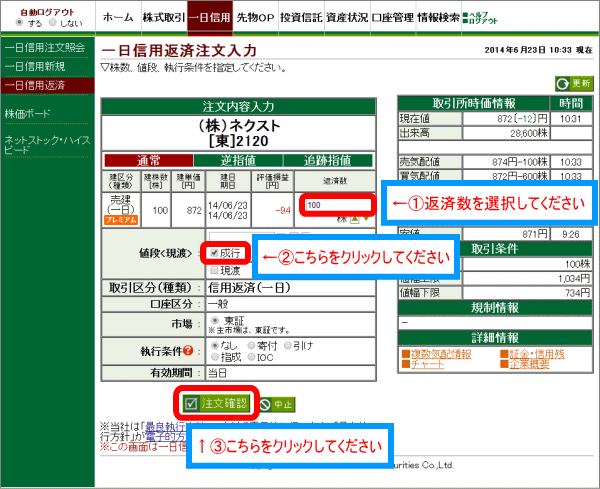This screenshot has width=600, height=489.
Task: Switch to the 追跡指値 order tab
Action: (x=328, y=161)
